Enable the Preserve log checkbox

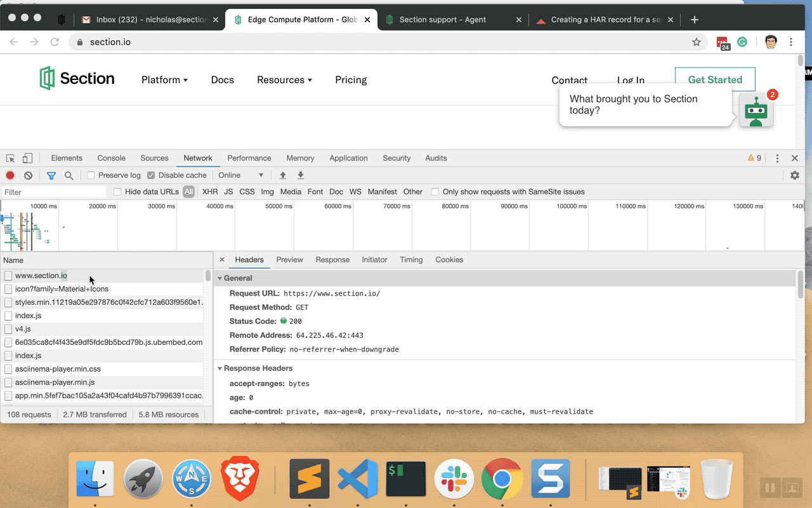(91, 175)
